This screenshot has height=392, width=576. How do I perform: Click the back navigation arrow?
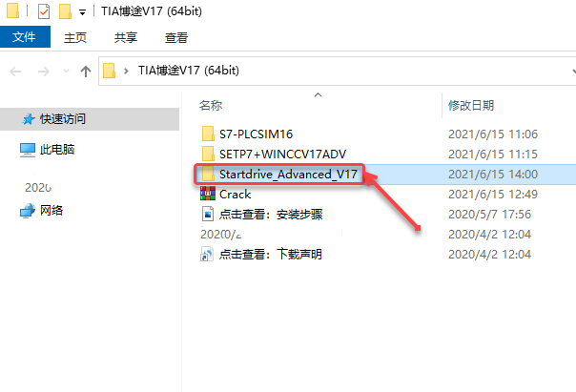[x=15, y=72]
